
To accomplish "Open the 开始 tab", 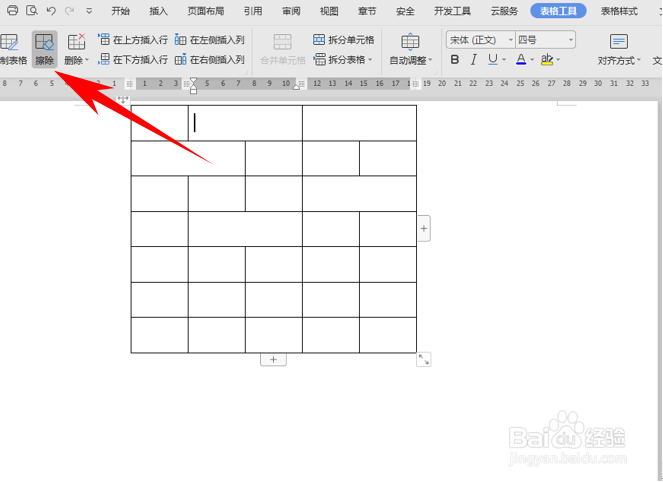I will point(121,11).
